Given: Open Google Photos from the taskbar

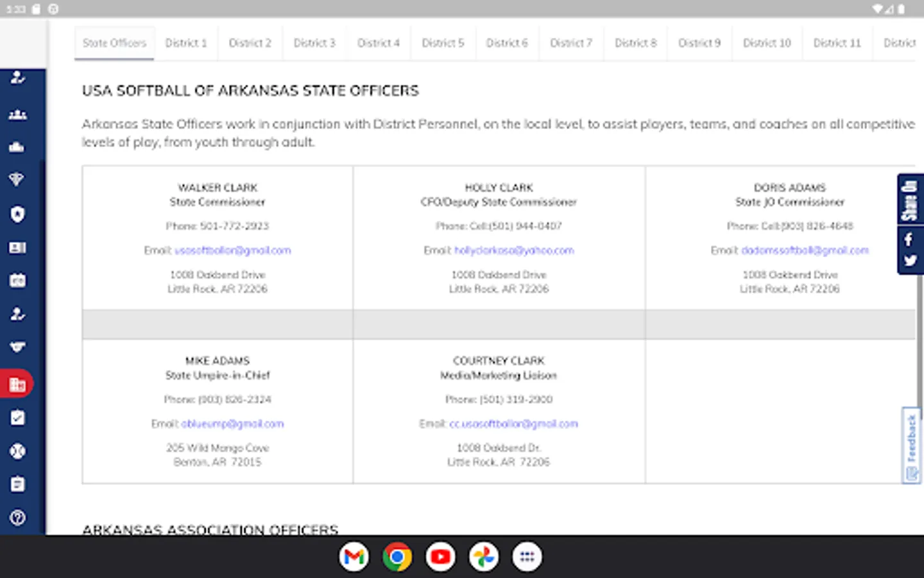Looking at the screenshot, I should (x=484, y=557).
